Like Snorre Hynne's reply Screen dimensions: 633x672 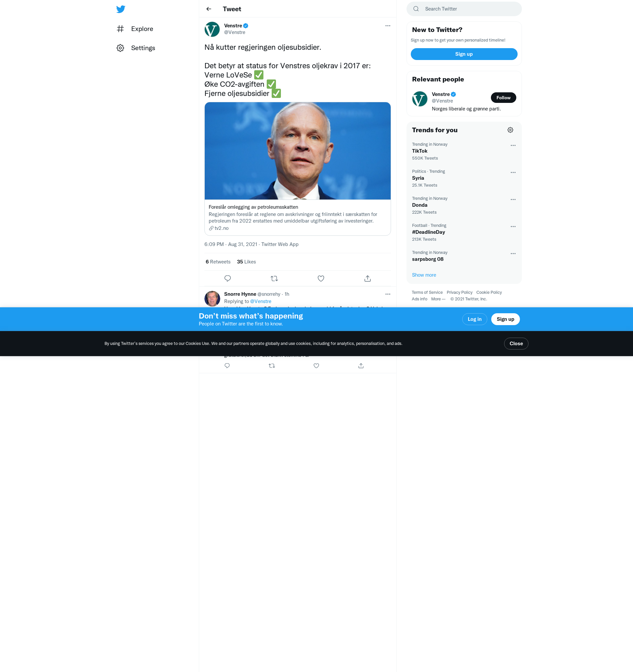(x=316, y=366)
